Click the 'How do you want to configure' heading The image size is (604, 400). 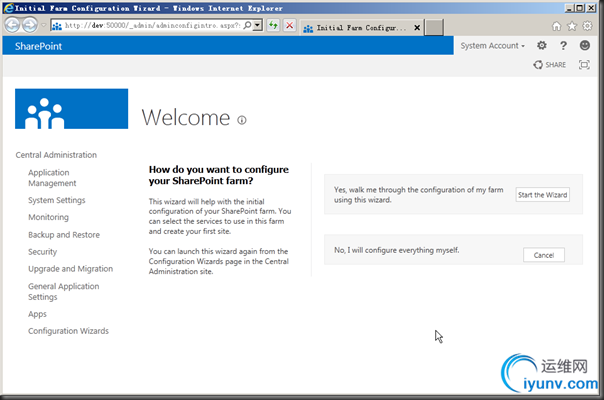(218, 175)
